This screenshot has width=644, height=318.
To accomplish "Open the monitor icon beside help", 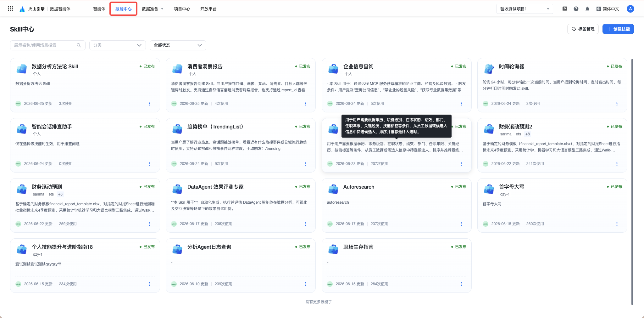I will [564, 9].
